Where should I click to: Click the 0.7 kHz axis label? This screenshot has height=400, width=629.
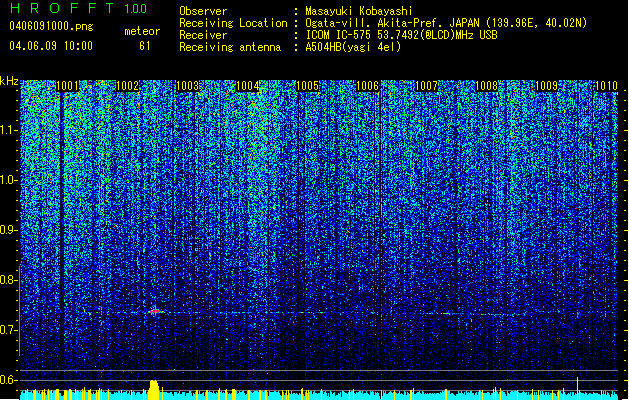point(8,330)
